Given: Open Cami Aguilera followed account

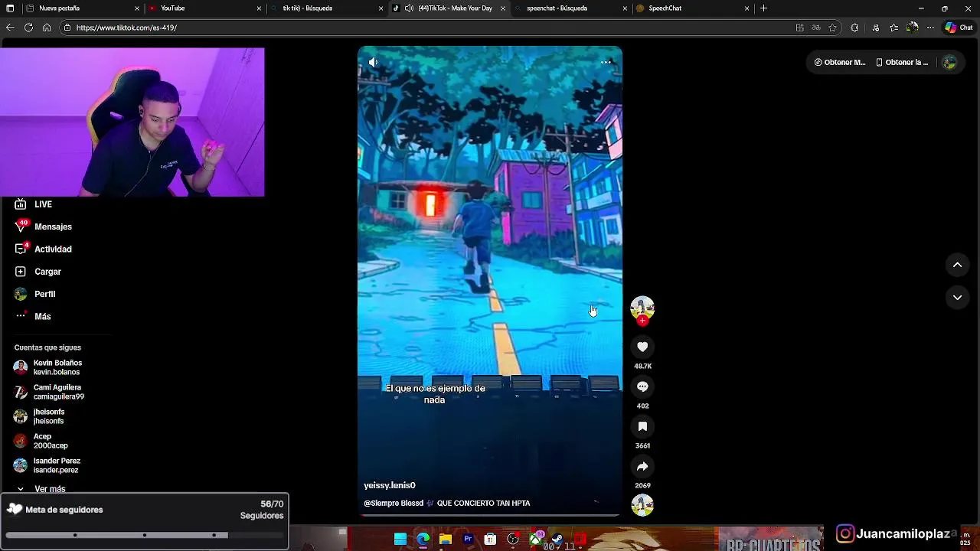Looking at the screenshot, I should click(x=49, y=392).
